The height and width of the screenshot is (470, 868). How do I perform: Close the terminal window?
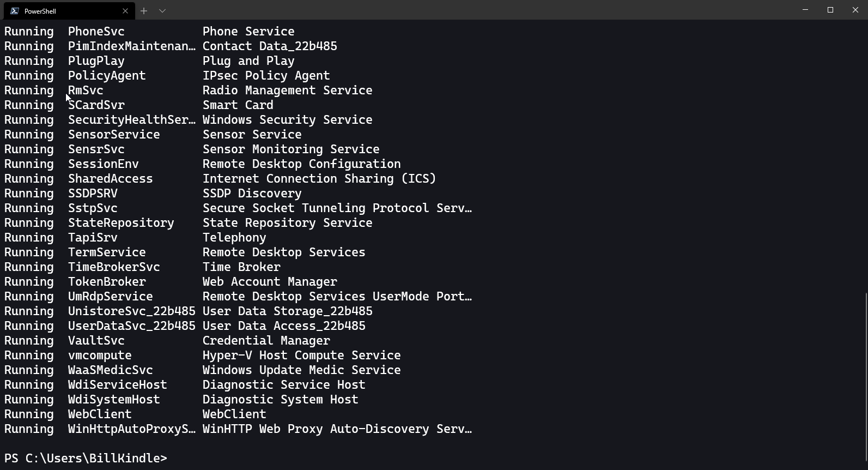click(855, 10)
